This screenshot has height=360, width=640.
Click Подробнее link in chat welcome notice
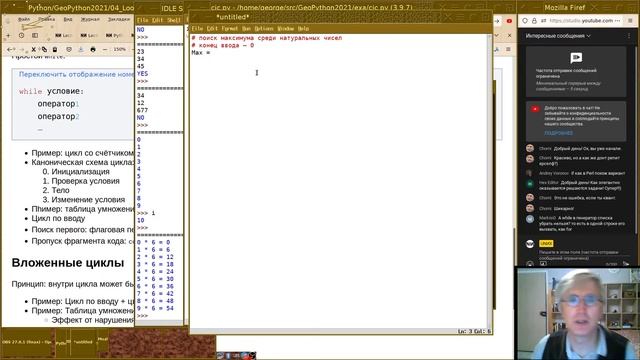coord(558,133)
